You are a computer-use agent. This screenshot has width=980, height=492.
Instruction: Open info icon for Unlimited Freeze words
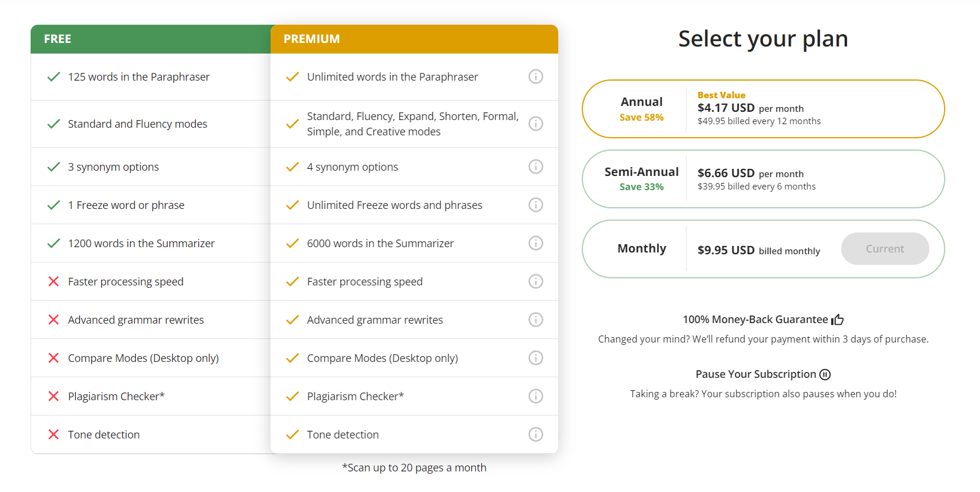pyautogui.click(x=536, y=205)
